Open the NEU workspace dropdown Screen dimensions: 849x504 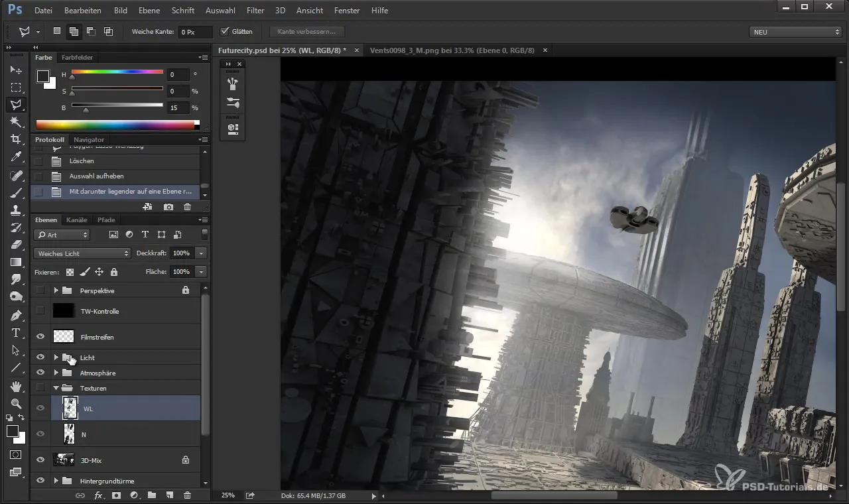pyautogui.click(x=795, y=32)
